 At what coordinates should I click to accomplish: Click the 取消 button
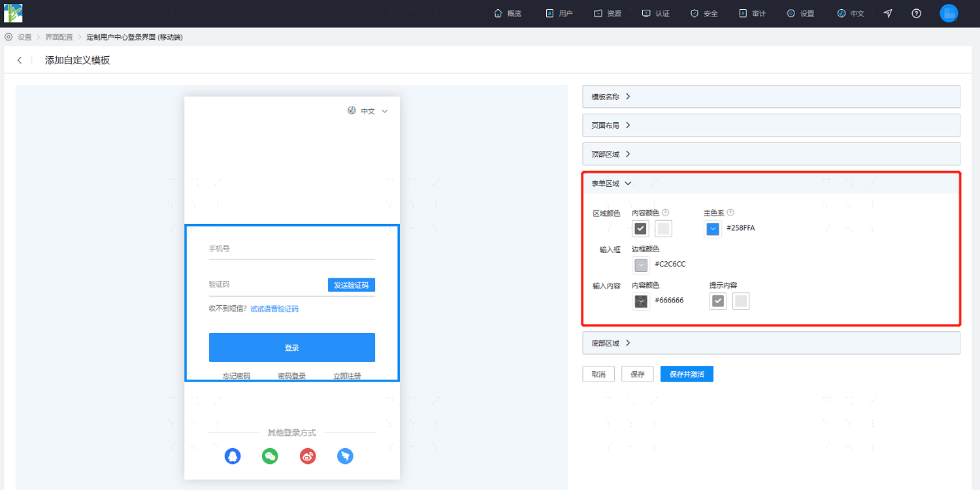598,374
